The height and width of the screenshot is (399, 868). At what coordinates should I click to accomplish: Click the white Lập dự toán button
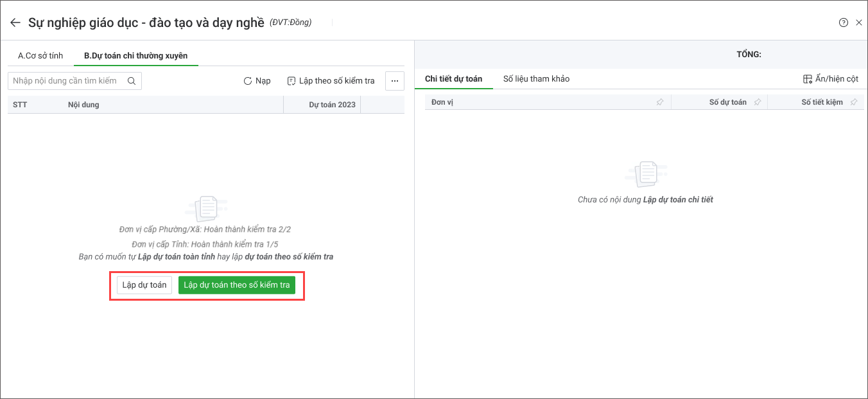pyautogui.click(x=144, y=285)
